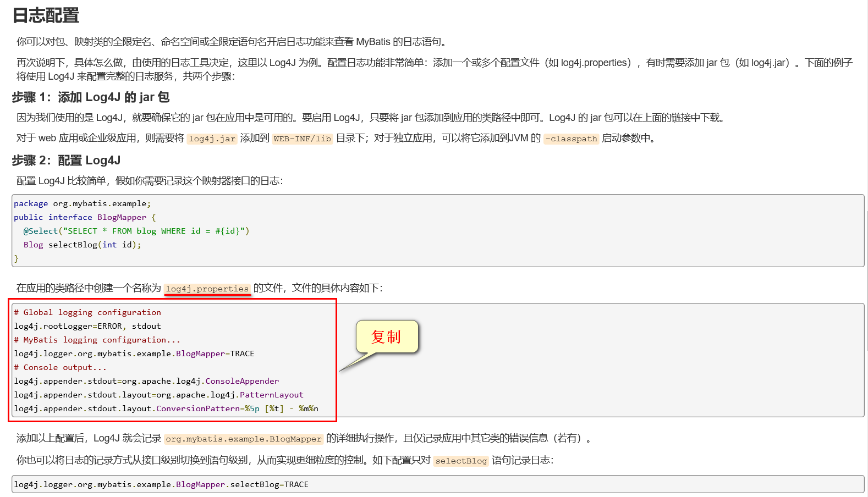The image size is (868, 497).
Task: Click the intro paragraph mentioning MyBatis 的日志语句
Action: tap(233, 42)
